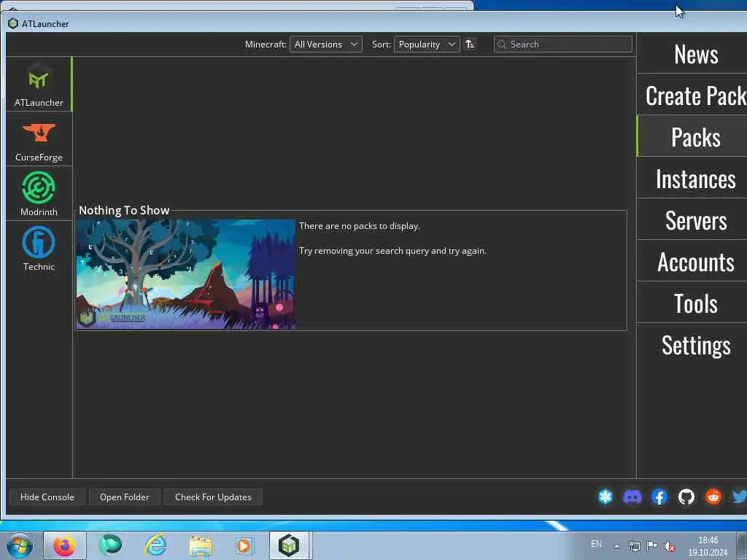This screenshot has height=560, width=747.
Task: Select the ATLauncher platform in the sidebar
Action: coord(39,85)
